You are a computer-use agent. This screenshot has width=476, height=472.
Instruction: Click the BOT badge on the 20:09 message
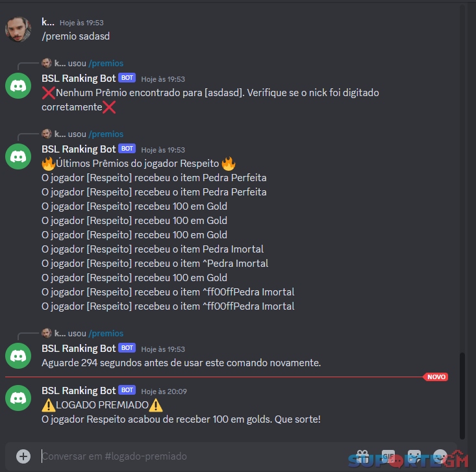pos(127,390)
